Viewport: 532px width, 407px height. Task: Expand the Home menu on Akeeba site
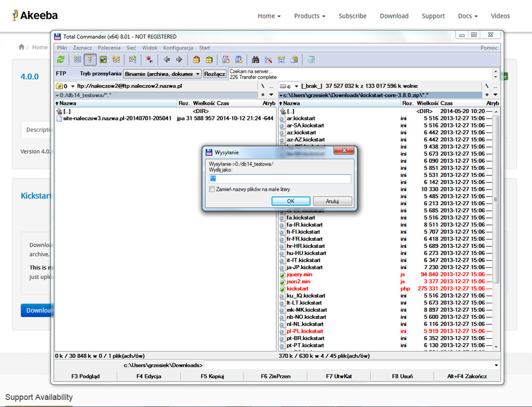coord(269,16)
